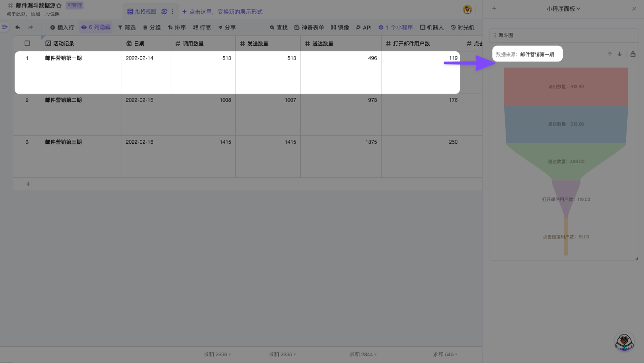Click the down arrow in funnel widget
This screenshot has height=363, width=644.
(x=619, y=54)
